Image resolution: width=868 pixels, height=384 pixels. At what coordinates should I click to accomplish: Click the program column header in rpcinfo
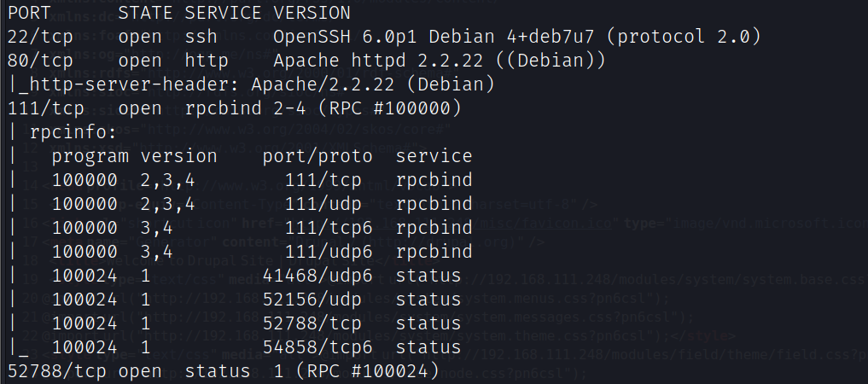point(90,156)
